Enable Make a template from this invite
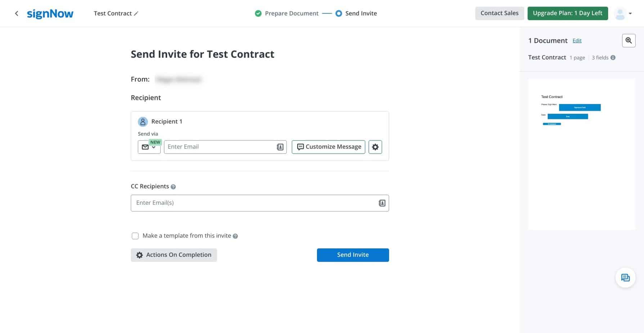 [135, 236]
